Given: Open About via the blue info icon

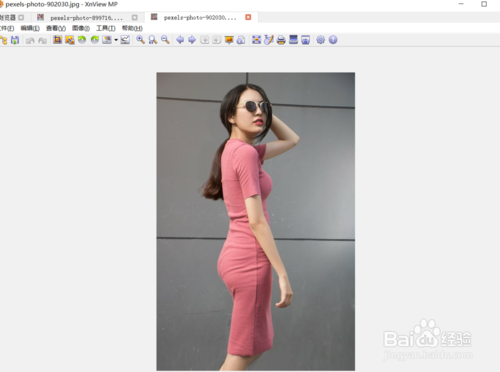Looking at the screenshot, I should coord(333,40).
